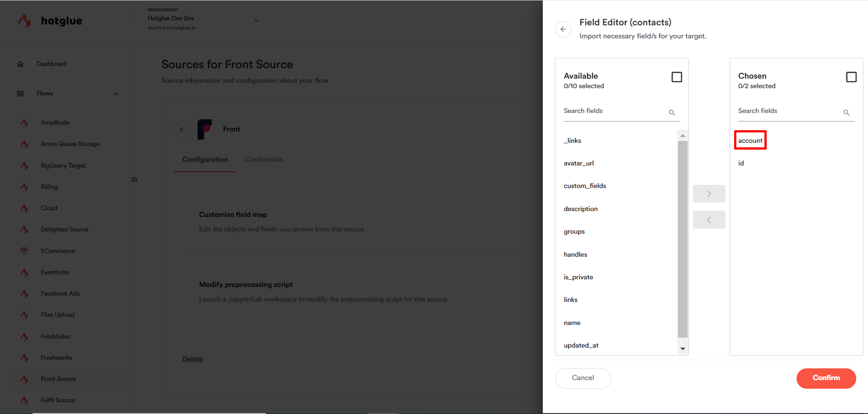This screenshot has height=414, width=868.
Task: Select the id field in Chosen
Action: tap(741, 164)
